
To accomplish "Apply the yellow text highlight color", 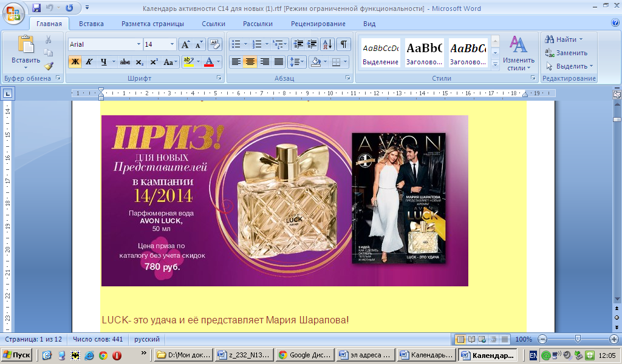I will pos(189,62).
